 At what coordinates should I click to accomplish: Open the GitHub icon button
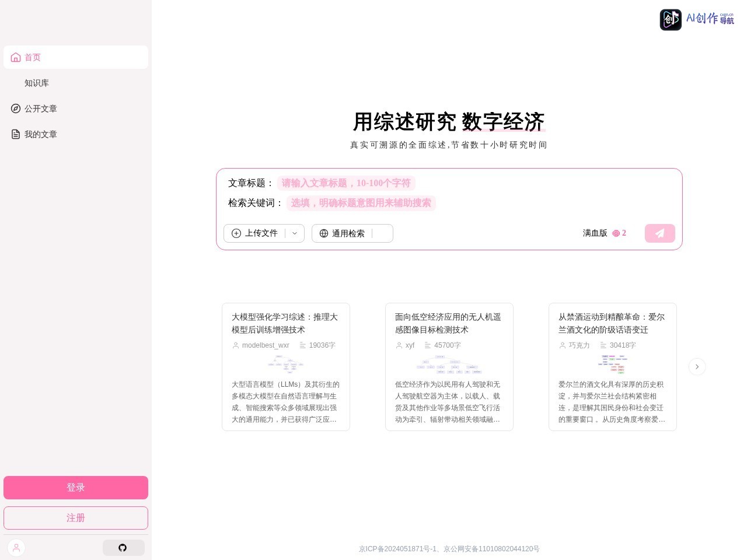pos(123,548)
